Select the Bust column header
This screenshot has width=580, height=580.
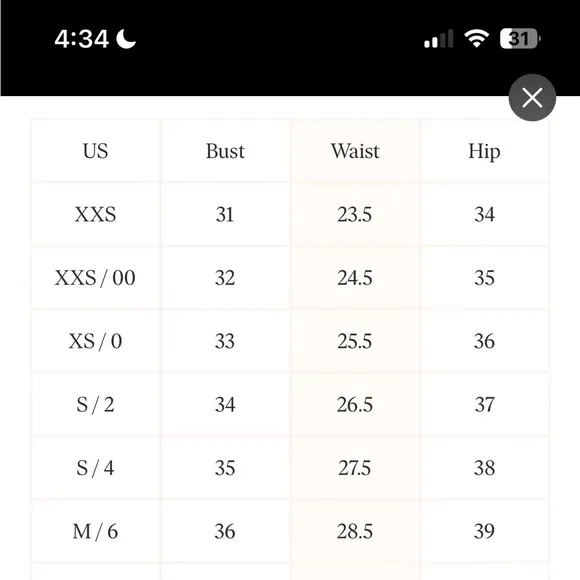[x=225, y=151]
